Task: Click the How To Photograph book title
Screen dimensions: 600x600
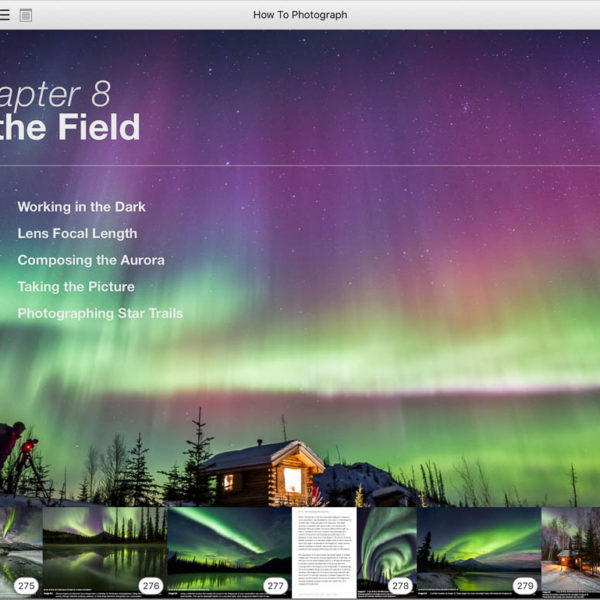Action: tap(300, 15)
